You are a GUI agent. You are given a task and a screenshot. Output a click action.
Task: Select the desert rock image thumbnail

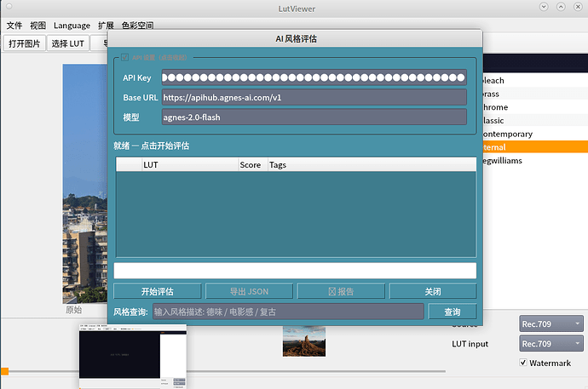point(304,340)
